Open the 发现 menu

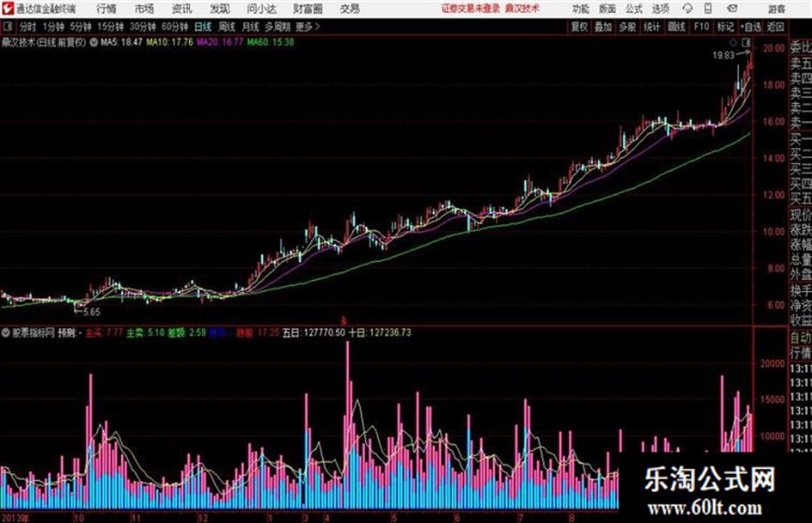click(220, 9)
